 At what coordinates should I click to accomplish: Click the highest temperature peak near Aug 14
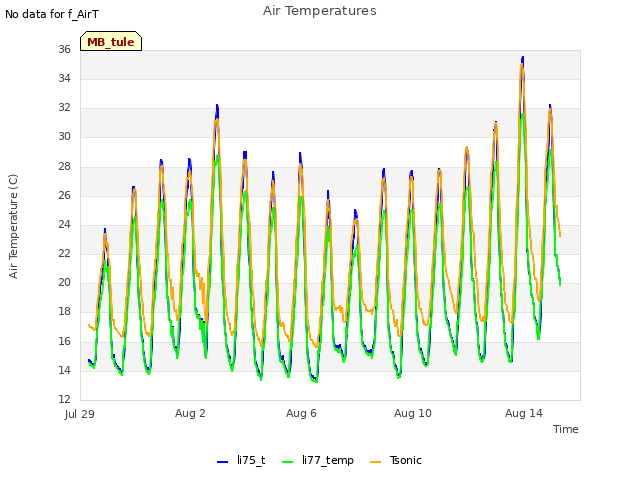(522, 58)
